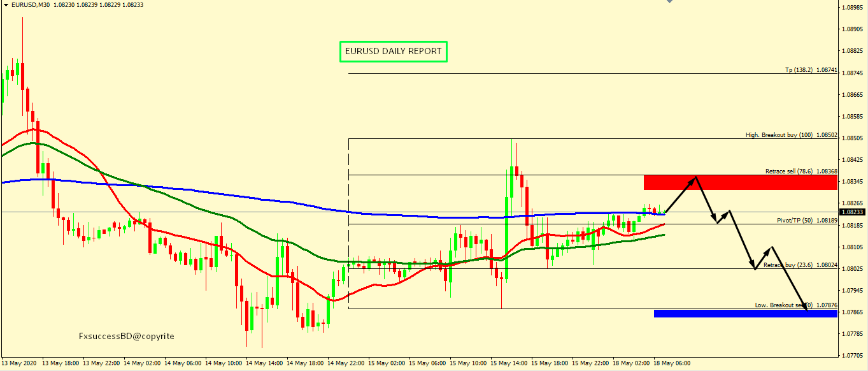This screenshot has height=371, width=868.
Task: Click the vertical dashed line at 14 May 22:00
Action: pyautogui.click(x=349, y=223)
